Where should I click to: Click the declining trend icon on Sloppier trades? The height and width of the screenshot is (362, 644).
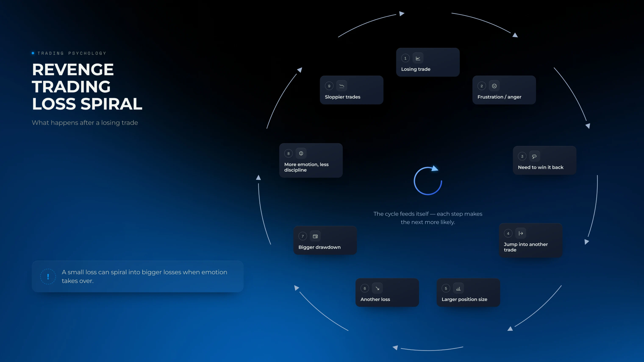[x=341, y=86]
